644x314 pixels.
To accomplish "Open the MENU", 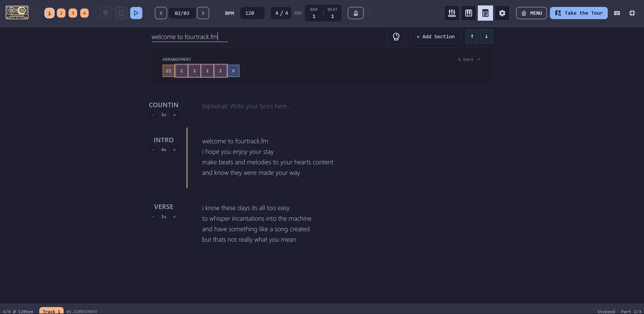I will (x=531, y=13).
